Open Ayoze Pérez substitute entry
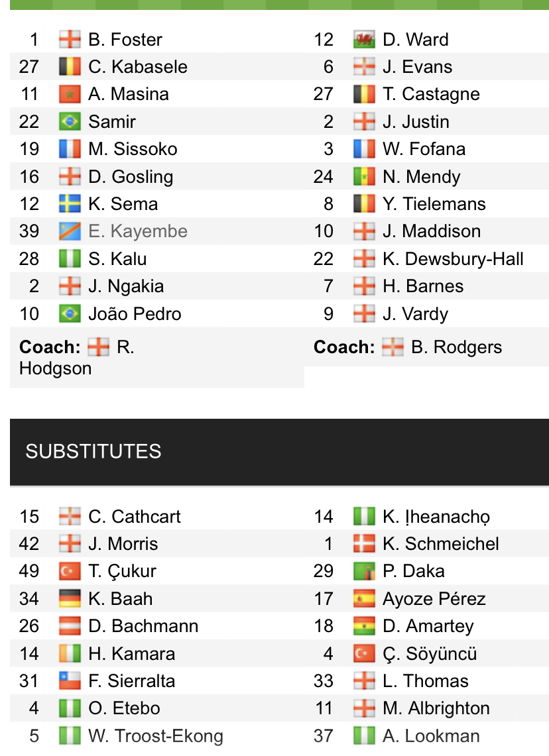The height and width of the screenshot is (756, 549). [x=434, y=599]
